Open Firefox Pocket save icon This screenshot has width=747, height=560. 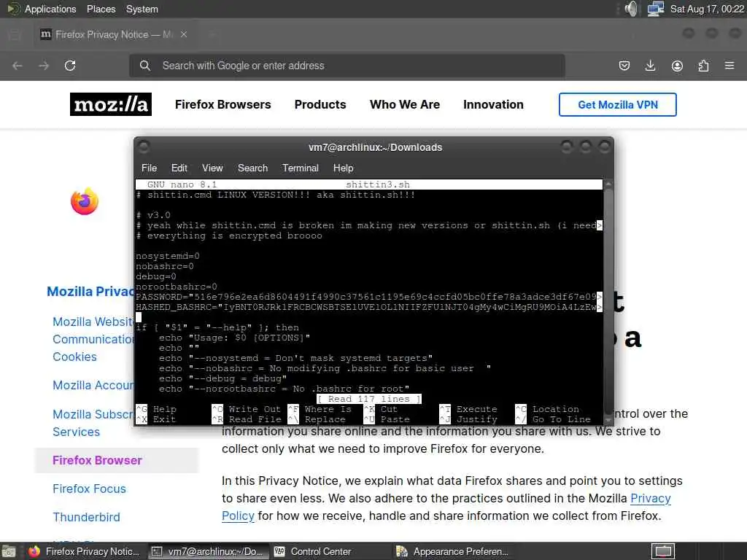[624, 66]
